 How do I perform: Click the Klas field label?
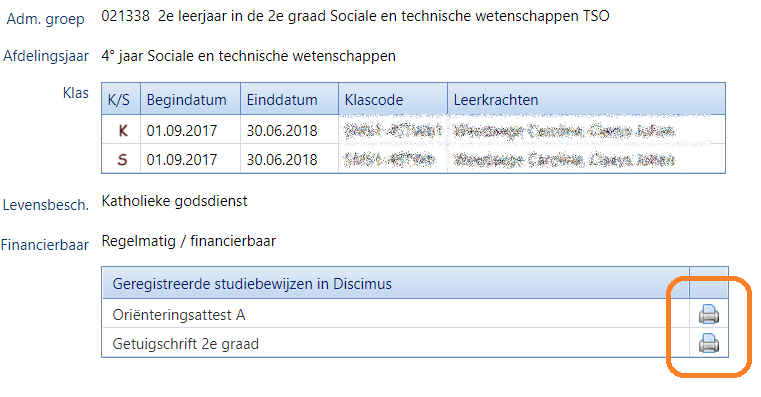[76, 93]
